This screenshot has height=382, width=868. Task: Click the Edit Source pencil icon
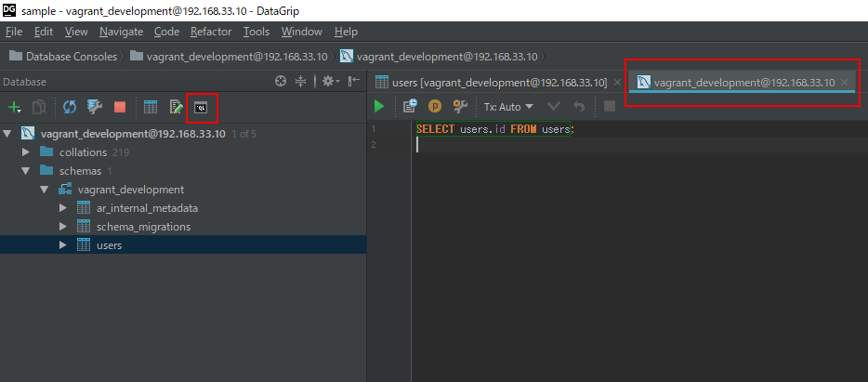pos(176,107)
